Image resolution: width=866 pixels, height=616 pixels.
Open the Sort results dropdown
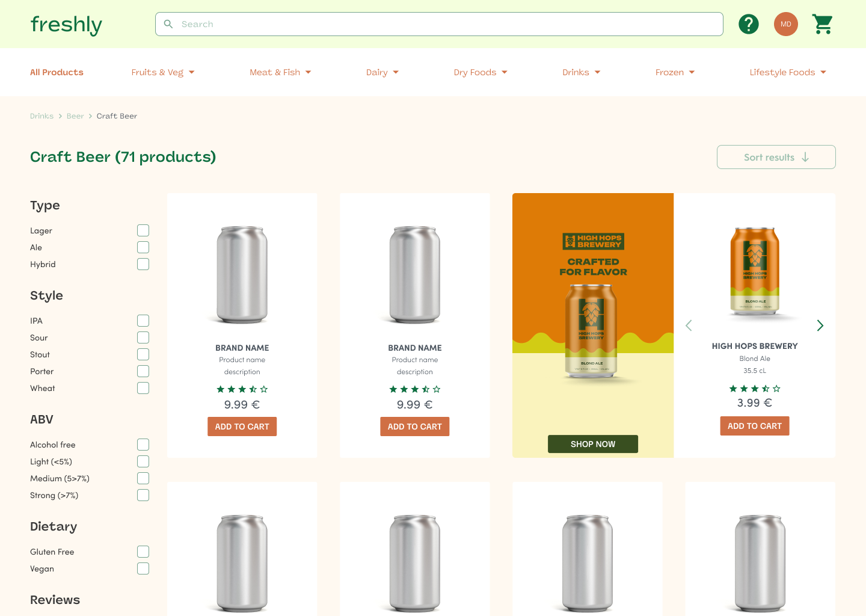click(776, 157)
